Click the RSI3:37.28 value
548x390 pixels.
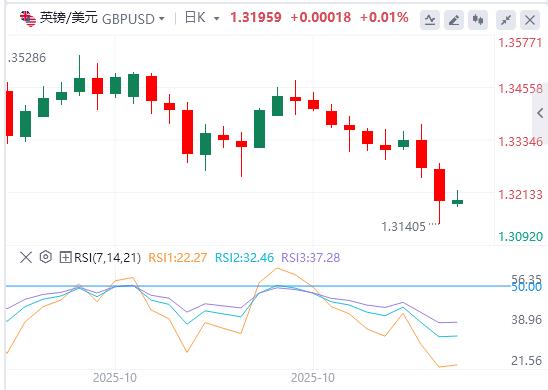[x=310, y=258]
